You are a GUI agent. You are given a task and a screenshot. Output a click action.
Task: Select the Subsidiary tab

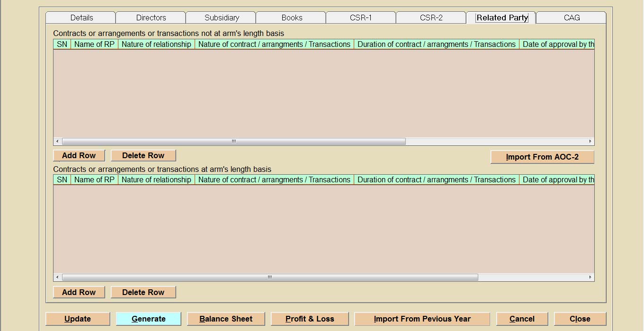(222, 18)
